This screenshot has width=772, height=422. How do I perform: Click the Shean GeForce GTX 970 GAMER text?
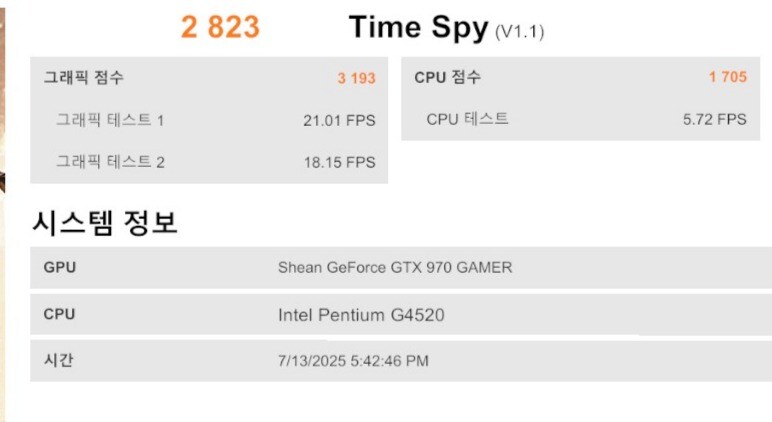tap(395, 267)
